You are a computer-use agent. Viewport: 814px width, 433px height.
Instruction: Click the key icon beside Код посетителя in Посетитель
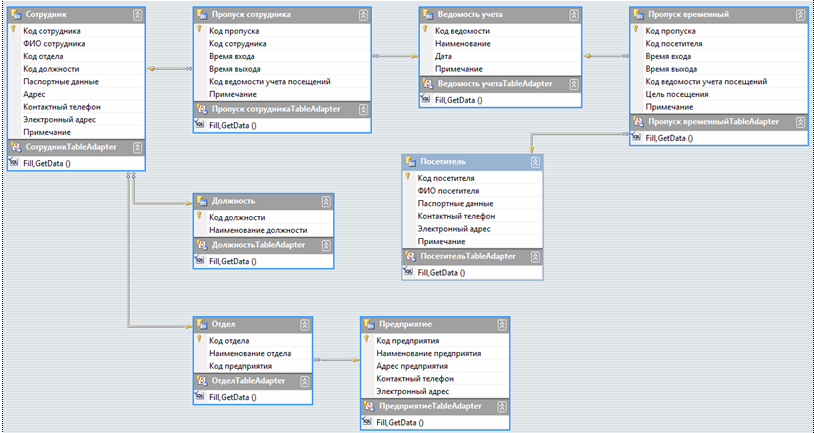[409, 178]
